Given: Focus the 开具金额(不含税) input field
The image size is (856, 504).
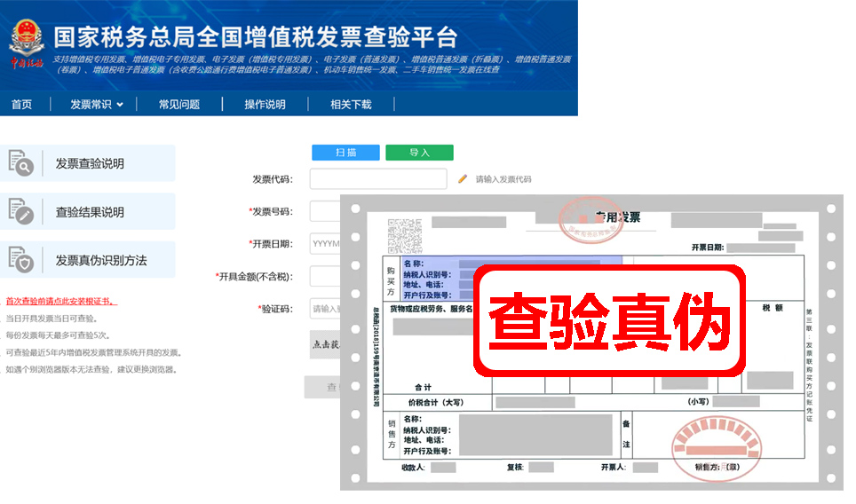Looking at the screenshot, I should pos(325,276).
